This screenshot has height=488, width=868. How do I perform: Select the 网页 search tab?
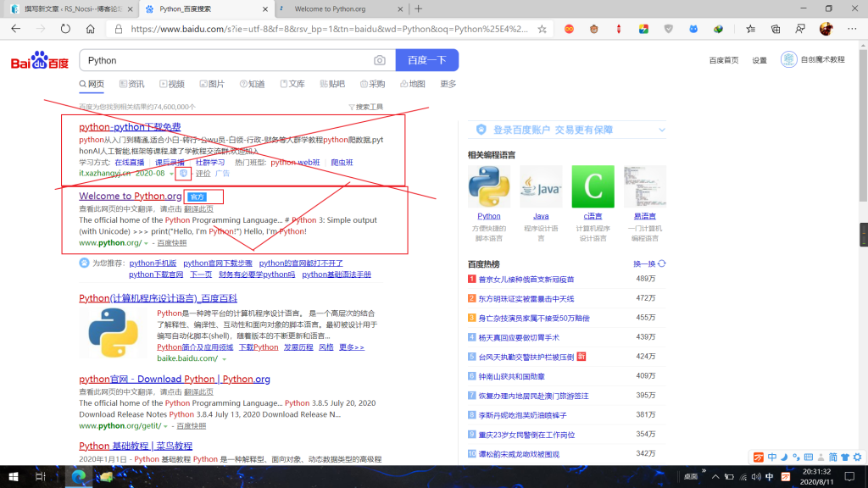click(92, 84)
